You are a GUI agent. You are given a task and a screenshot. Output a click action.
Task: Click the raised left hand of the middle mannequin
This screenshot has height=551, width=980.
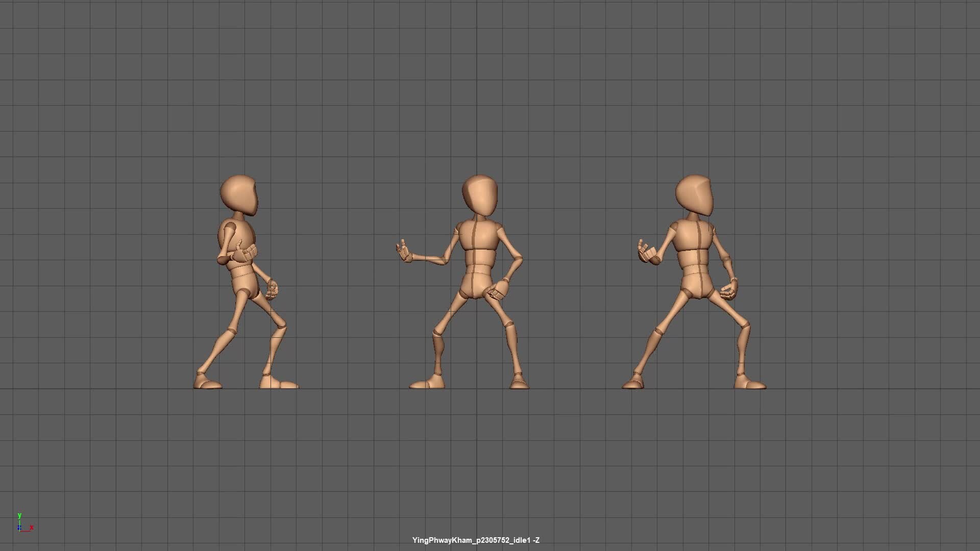[403, 251]
